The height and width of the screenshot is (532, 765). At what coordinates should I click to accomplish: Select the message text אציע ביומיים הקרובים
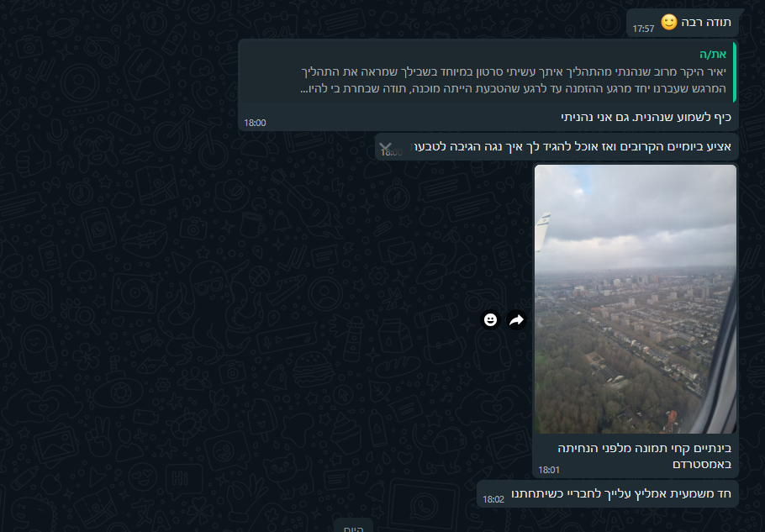572,146
